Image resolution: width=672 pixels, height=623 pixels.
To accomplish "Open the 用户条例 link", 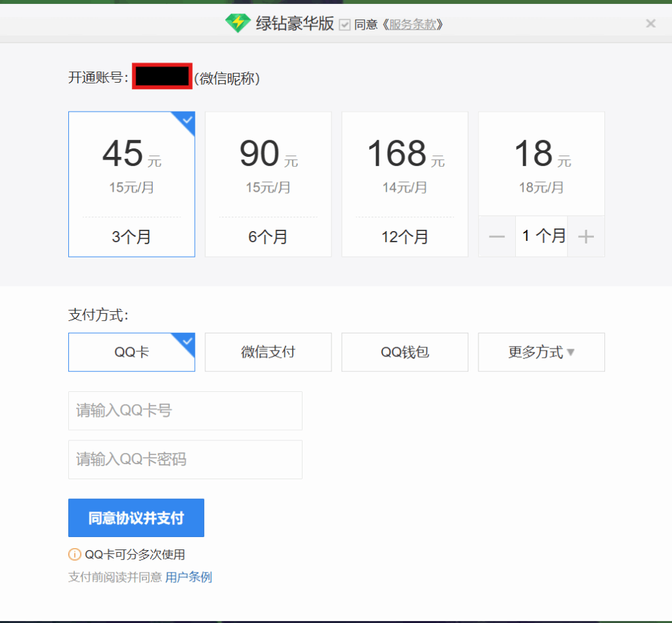I will point(188,578).
